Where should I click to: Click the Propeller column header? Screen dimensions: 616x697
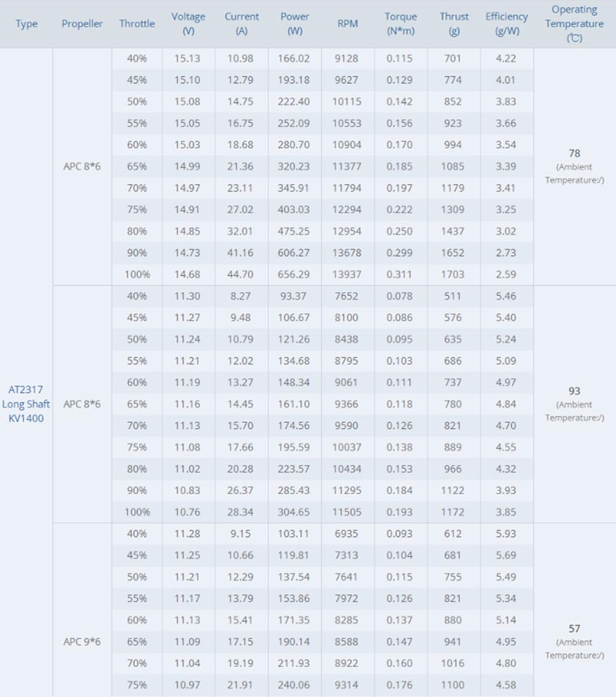82,24
